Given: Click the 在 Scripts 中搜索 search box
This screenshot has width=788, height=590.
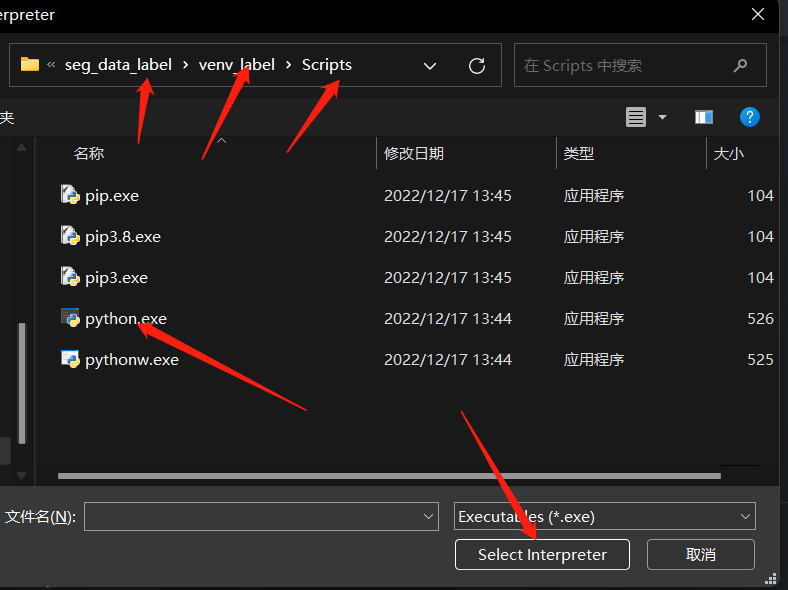Looking at the screenshot, I should pyautogui.click(x=640, y=65).
